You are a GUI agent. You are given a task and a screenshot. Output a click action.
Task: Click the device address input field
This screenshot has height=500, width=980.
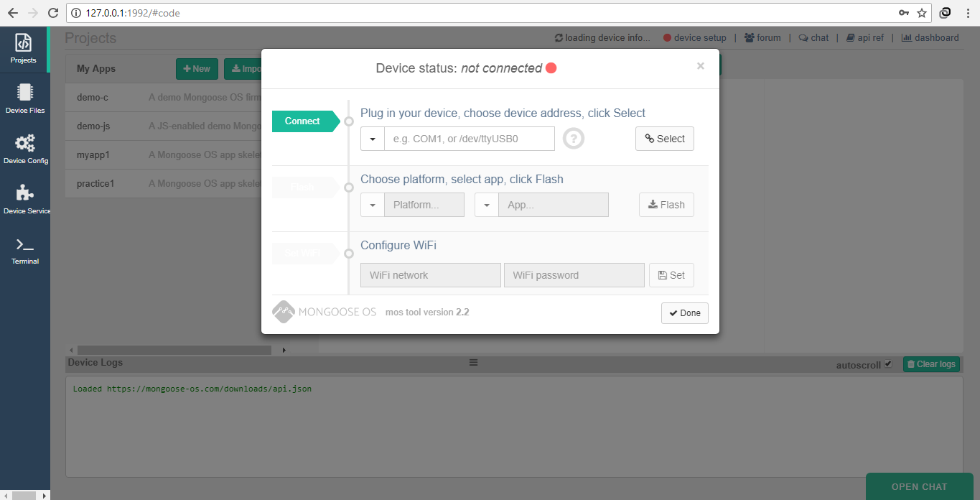point(469,138)
